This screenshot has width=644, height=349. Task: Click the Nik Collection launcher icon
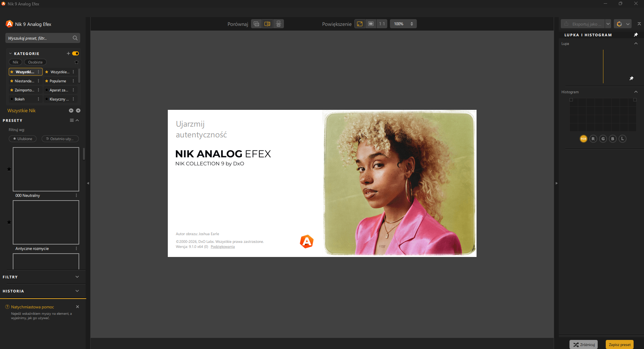pos(619,24)
